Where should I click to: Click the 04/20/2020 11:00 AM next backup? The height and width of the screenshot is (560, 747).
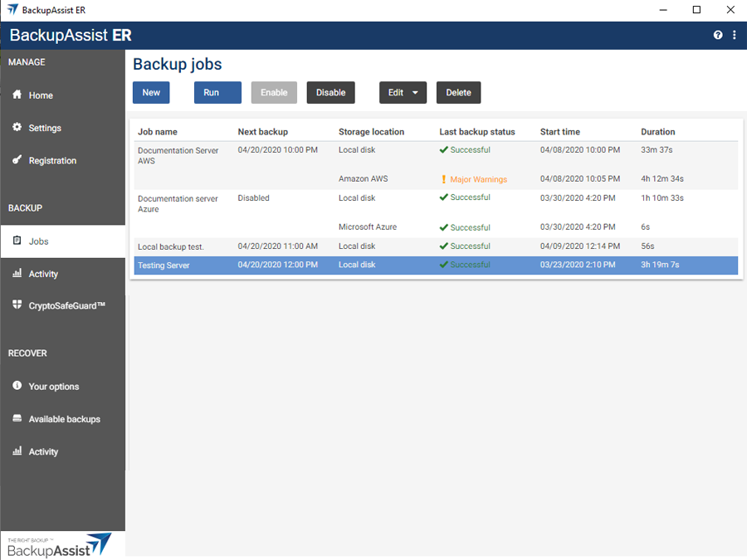[x=278, y=246]
